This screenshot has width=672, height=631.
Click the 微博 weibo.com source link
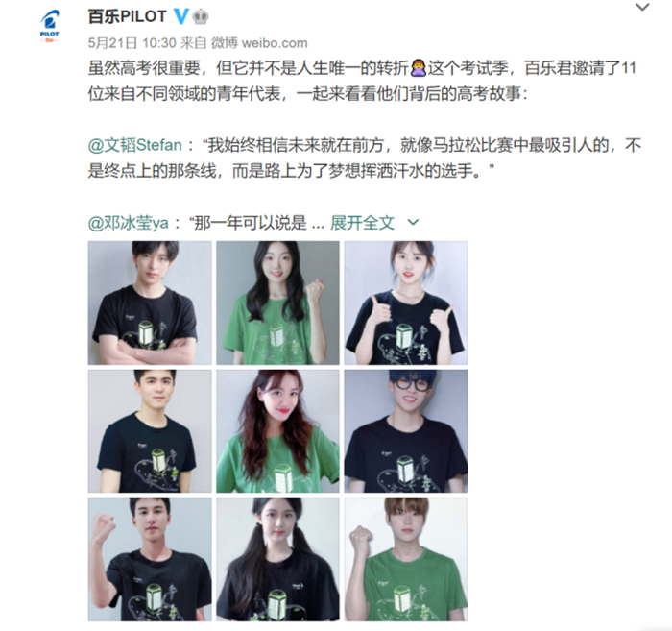tap(259, 43)
